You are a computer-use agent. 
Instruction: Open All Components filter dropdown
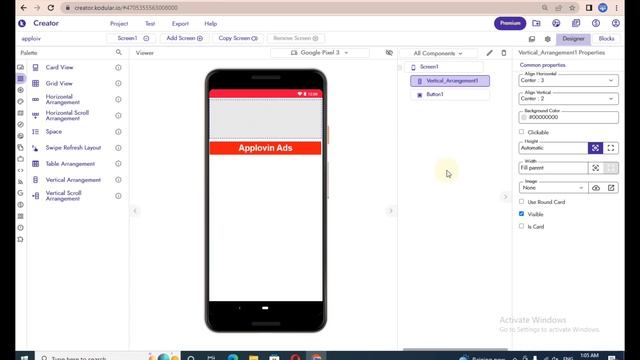(438, 53)
